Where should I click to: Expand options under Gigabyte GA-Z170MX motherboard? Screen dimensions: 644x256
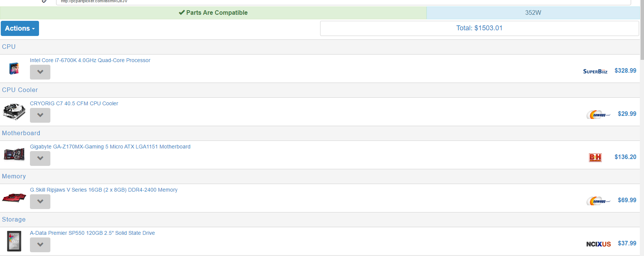[x=40, y=158]
